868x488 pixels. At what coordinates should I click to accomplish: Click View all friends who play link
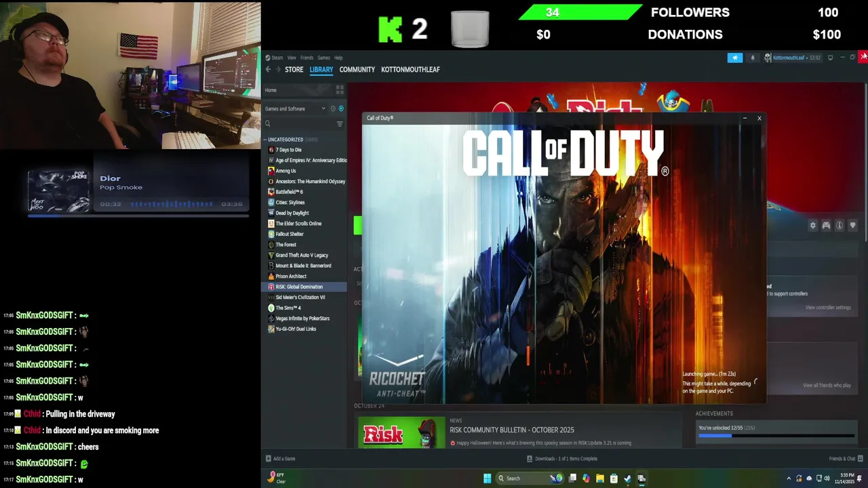(x=827, y=386)
